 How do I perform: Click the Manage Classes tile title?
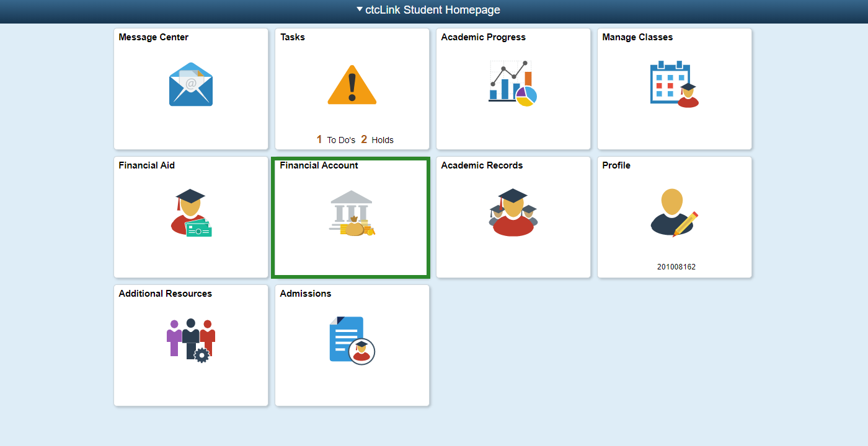pos(637,37)
